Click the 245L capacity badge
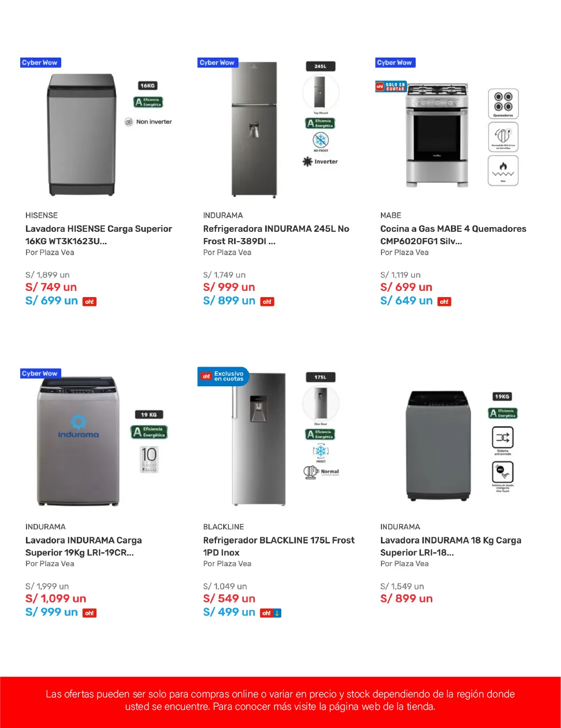Image resolution: width=561 pixels, height=728 pixels. [320, 66]
